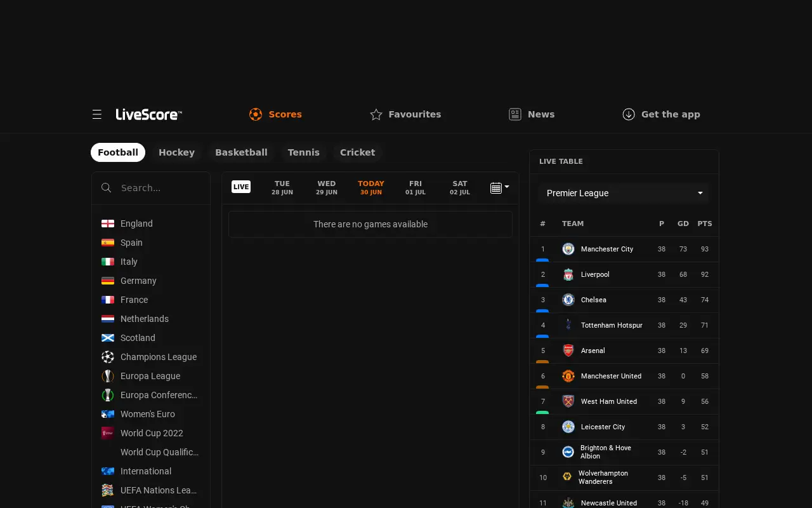Switch to the Cricket tab
This screenshot has width=812, height=508.
(x=358, y=152)
